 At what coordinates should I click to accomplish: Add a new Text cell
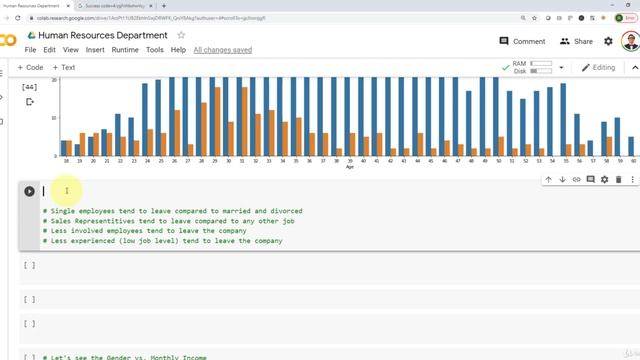pos(64,67)
